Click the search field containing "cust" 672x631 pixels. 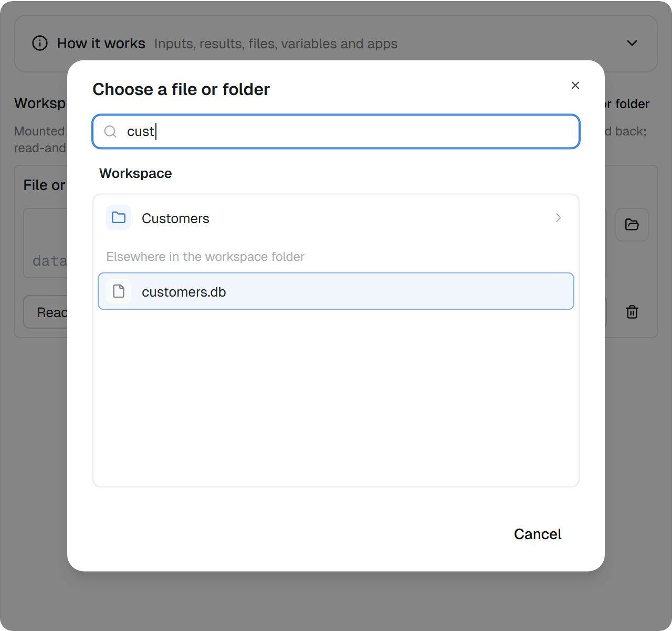pyautogui.click(x=336, y=131)
